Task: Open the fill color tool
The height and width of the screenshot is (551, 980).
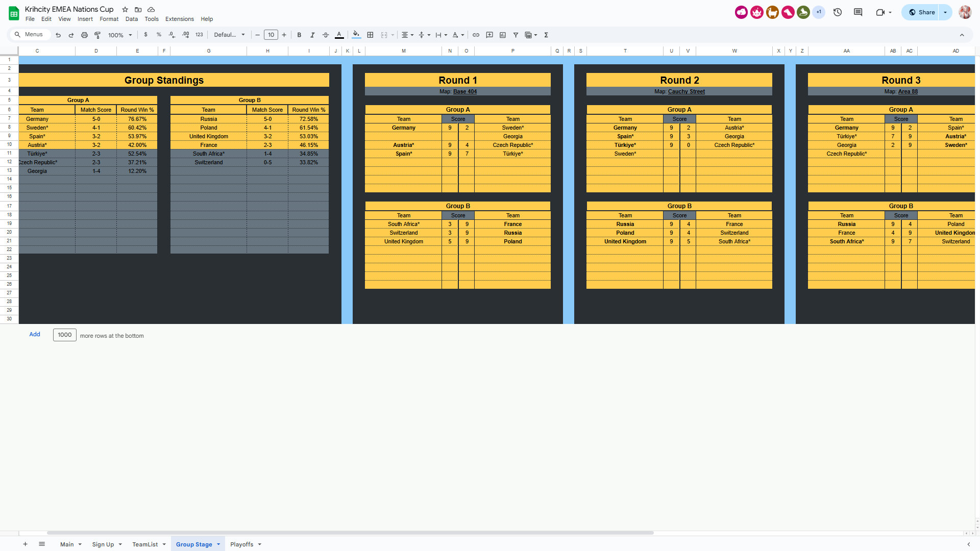Action: click(356, 35)
